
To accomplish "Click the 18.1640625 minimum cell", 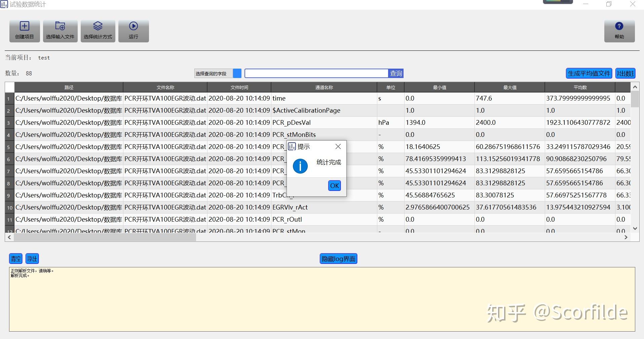I will [x=440, y=147].
